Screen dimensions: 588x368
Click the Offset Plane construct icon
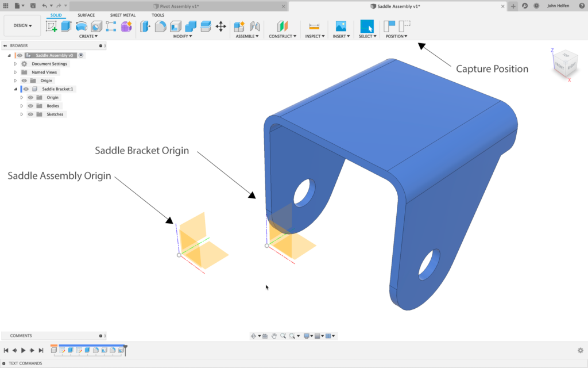point(283,26)
